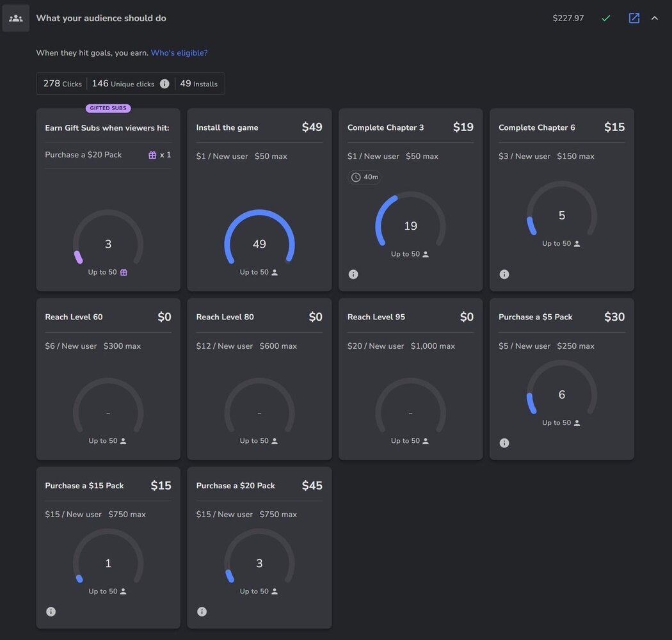672x640 pixels.
Task: Click info icon on Complete Chapter 6 card
Action: [x=504, y=275]
